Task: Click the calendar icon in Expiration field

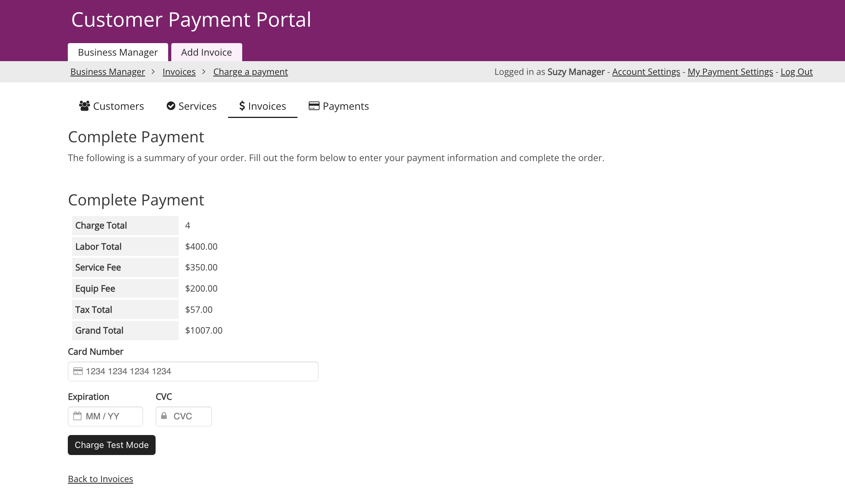Action: click(x=78, y=416)
